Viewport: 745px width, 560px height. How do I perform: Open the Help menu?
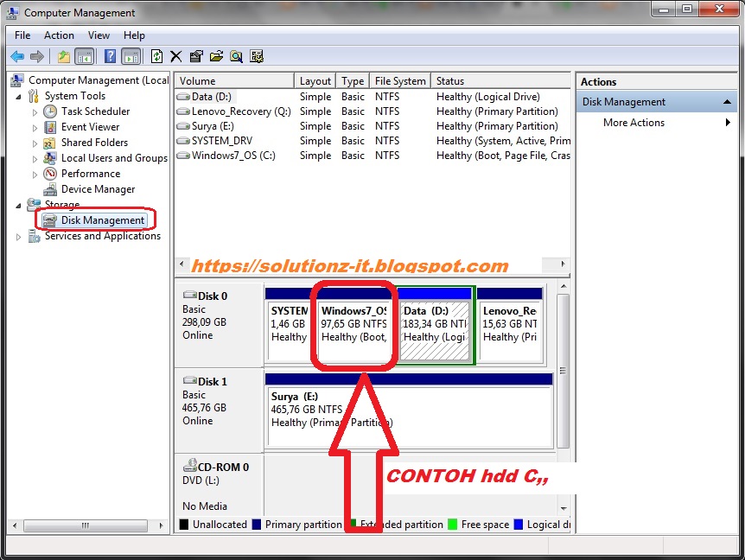(x=134, y=35)
